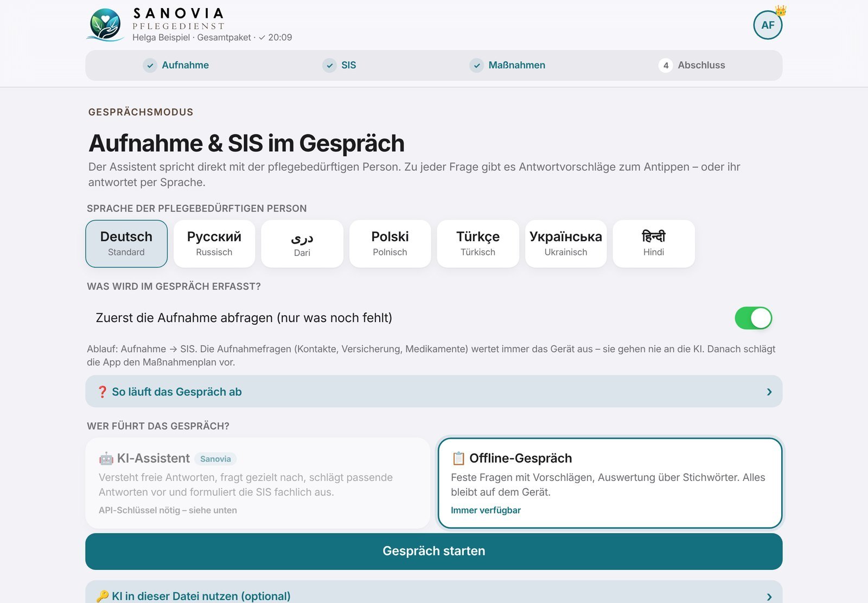The height and width of the screenshot is (603, 868).
Task: Click the step number 4 badge
Action: [666, 66]
